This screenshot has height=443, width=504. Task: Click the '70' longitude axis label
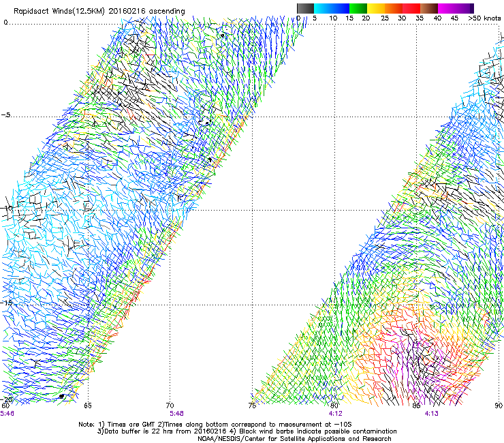(170, 406)
